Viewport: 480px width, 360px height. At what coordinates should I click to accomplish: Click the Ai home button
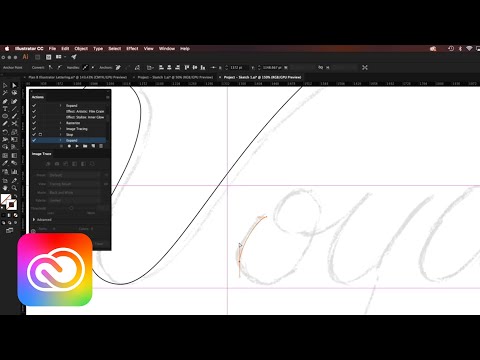[25, 57]
